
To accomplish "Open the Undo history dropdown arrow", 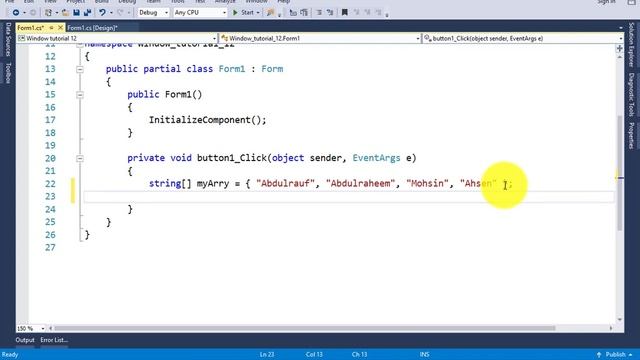I will coord(111,13).
